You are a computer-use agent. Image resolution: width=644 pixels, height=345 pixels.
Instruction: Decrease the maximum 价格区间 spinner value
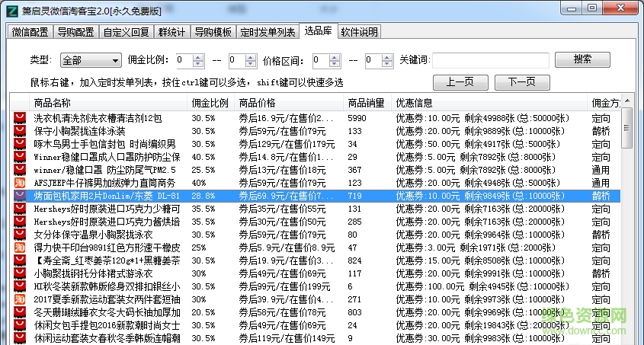[x=371, y=64]
